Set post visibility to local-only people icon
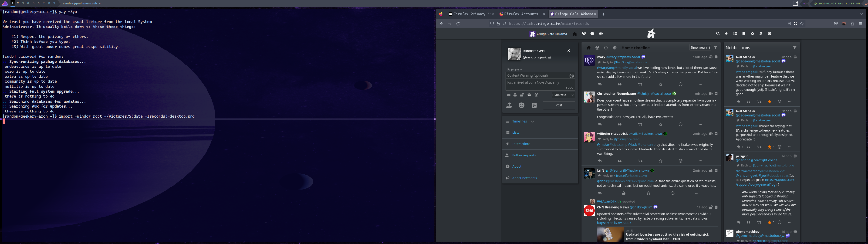Viewport: 868px width, 244px height. pyautogui.click(x=536, y=95)
